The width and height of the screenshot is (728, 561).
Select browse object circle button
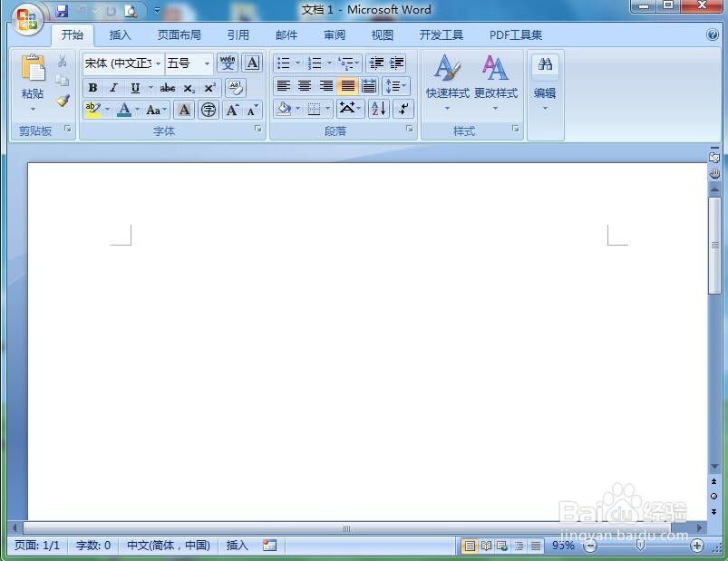tap(714, 496)
